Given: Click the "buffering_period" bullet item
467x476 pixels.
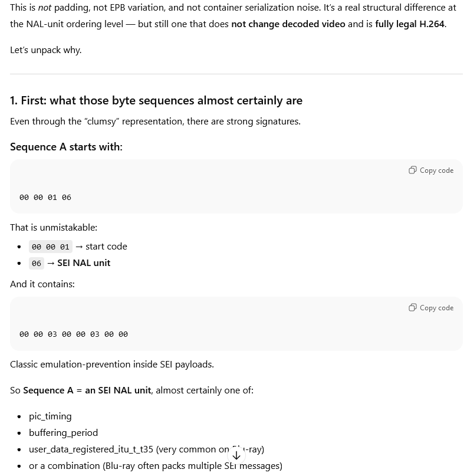Looking at the screenshot, I should pyautogui.click(x=63, y=433).
